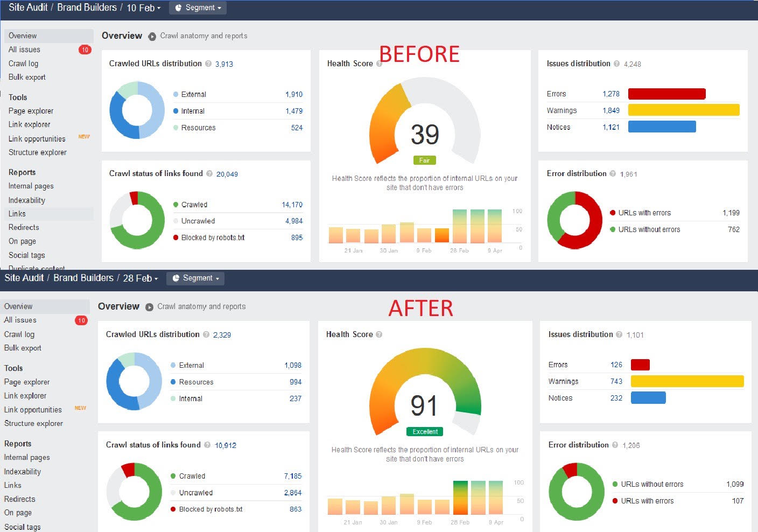Click help icon next to Crawl status 10,912
The width and height of the screenshot is (758, 532).
coord(207,445)
